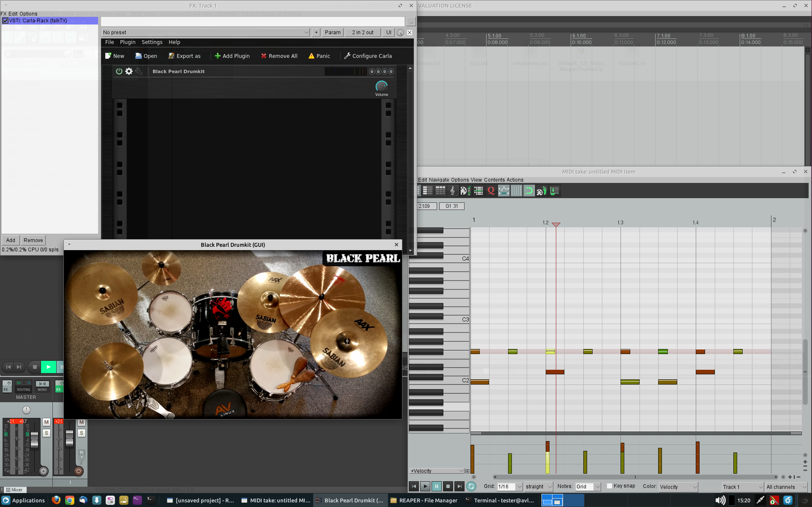
Task: Open Black Pearl Drumkit gear settings
Action: pyautogui.click(x=129, y=71)
